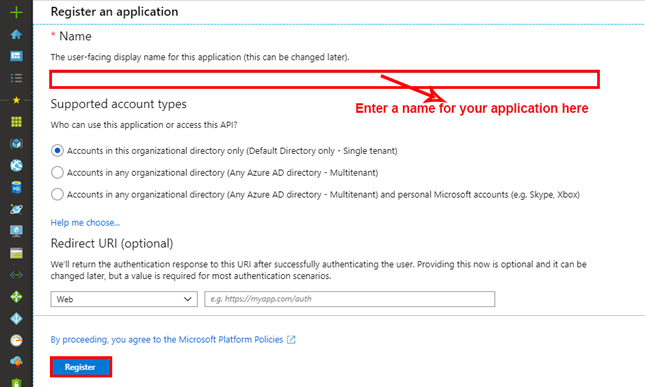Click the 'Supported account types' heading
Viewport: 645px width, 387px height.
[118, 104]
